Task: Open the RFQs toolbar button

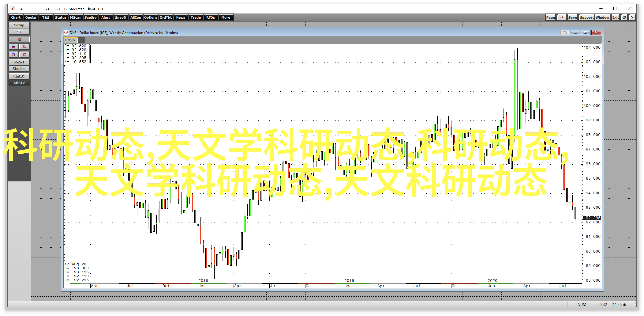Action: [210, 17]
